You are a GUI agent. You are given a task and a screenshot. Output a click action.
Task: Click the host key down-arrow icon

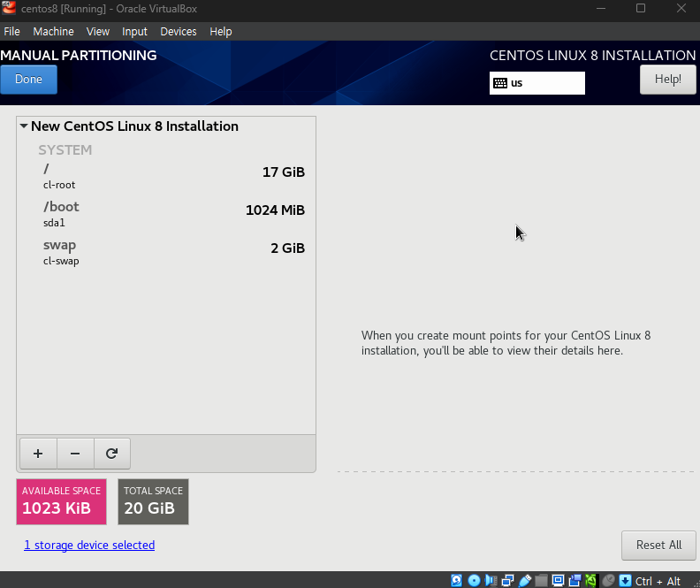(625, 580)
